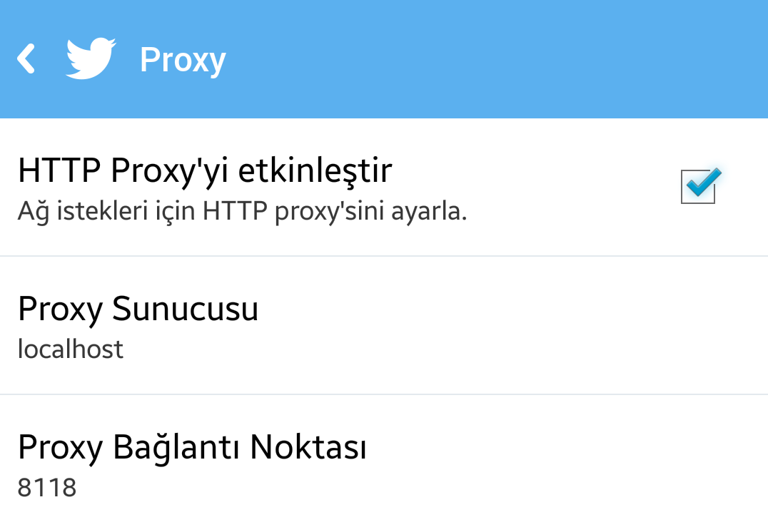Select the word HTTP in first row title
The image size is (768, 532).
pyautogui.click(x=59, y=170)
